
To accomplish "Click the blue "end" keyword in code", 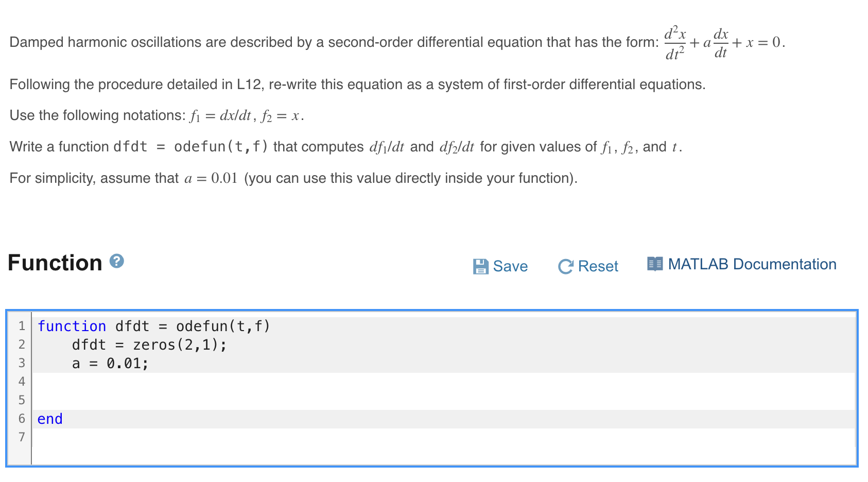I will [50, 419].
